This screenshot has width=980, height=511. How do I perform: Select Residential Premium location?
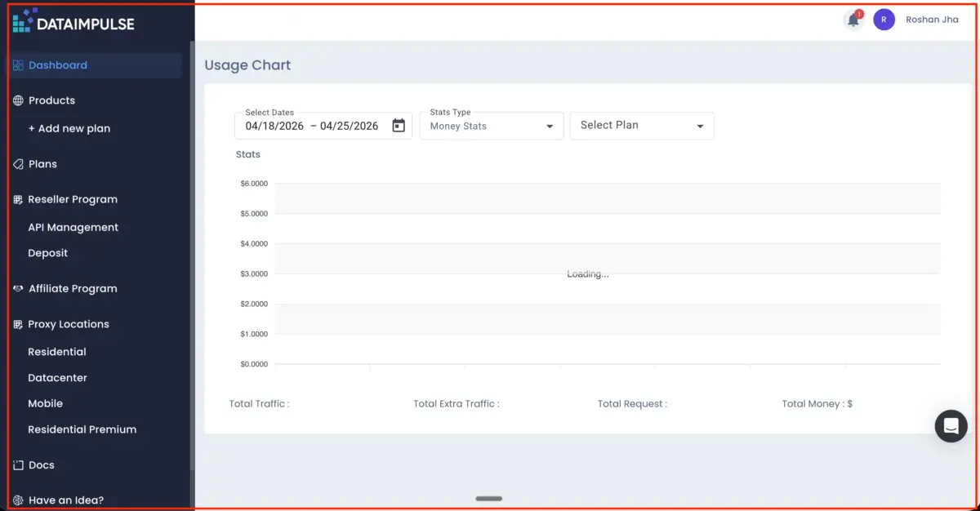(x=82, y=429)
